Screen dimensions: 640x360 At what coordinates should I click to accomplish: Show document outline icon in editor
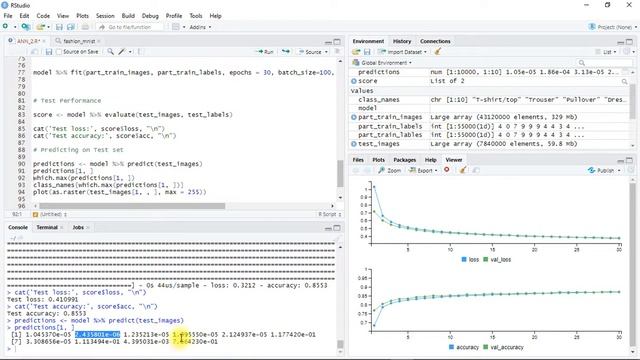click(337, 51)
